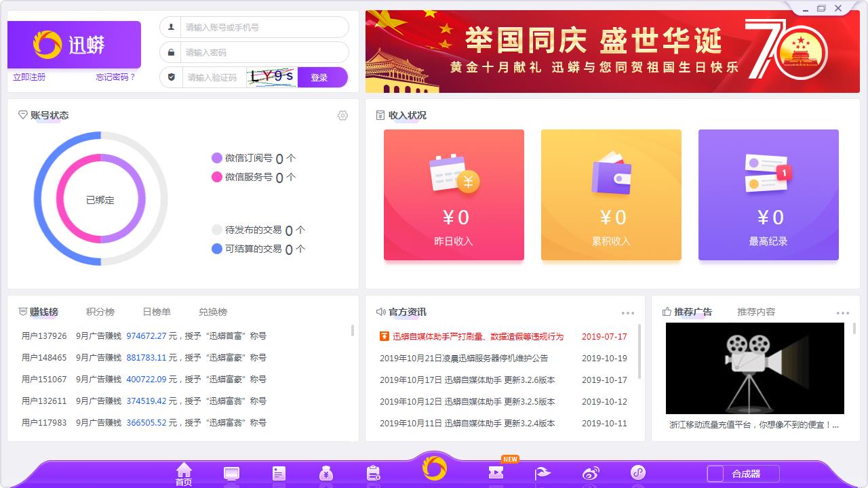Select row 用户117983 in 赚钱榜
Screen dimensions: 868x488
pyautogui.click(x=144, y=423)
